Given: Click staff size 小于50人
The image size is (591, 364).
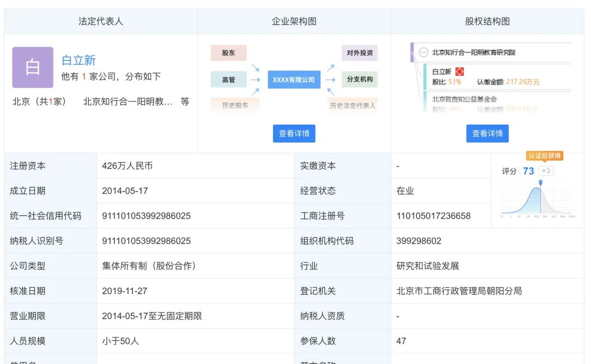Looking at the screenshot, I should click(x=120, y=341).
